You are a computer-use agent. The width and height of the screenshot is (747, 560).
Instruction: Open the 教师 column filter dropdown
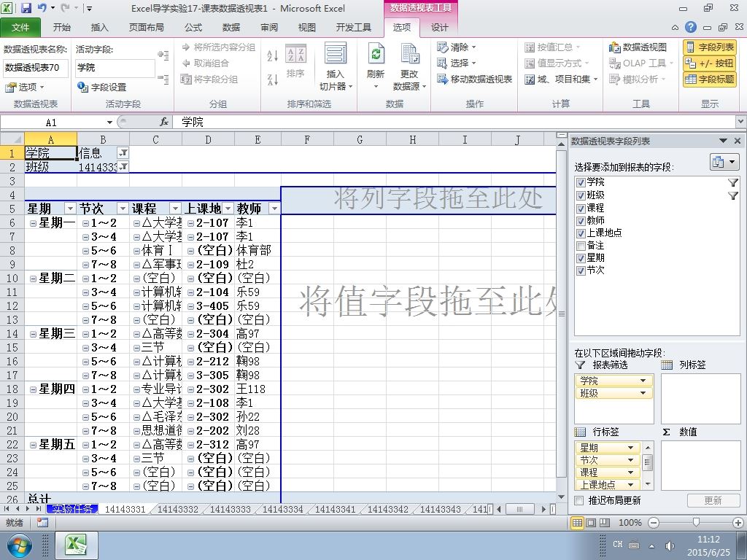pyautogui.click(x=274, y=209)
